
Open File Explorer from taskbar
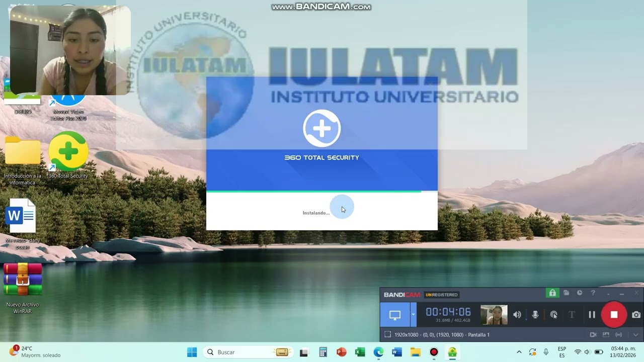(416, 352)
